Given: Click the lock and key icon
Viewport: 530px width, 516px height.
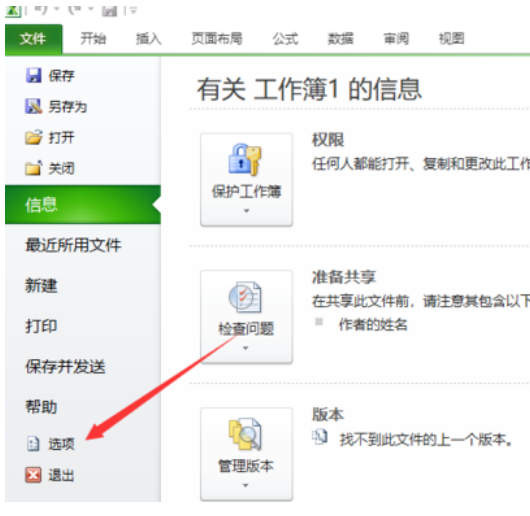Looking at the screenshot, I should (245, 159).
